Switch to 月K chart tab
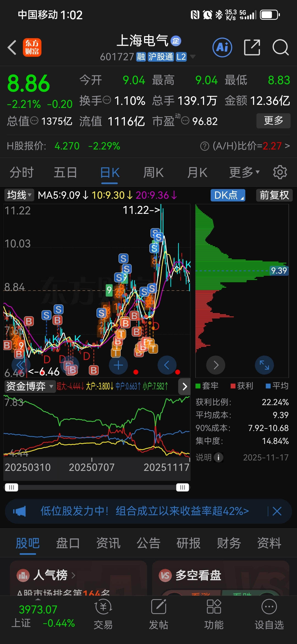 click(x=197, y=173)
